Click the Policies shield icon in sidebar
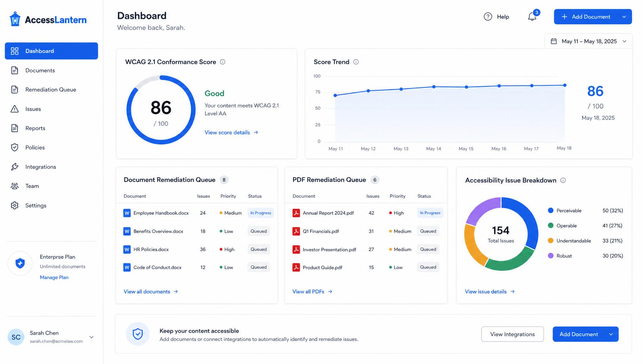This screenshot has height=364, width=643. (15, 148)
